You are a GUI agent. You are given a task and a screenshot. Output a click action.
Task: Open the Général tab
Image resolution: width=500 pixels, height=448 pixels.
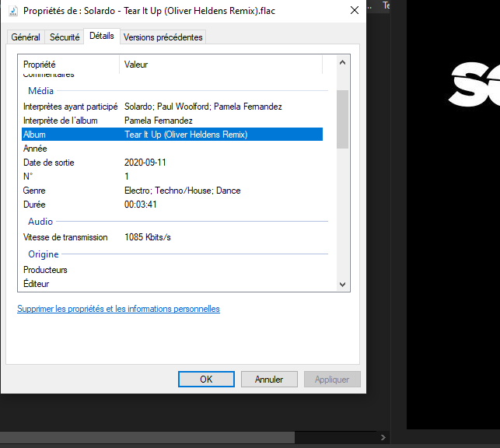tap(26, 37)
